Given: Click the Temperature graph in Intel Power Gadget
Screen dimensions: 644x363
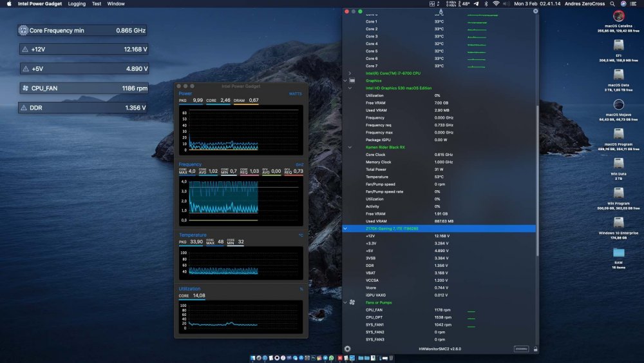Looking at the screenshot, I should click(241, 263).
